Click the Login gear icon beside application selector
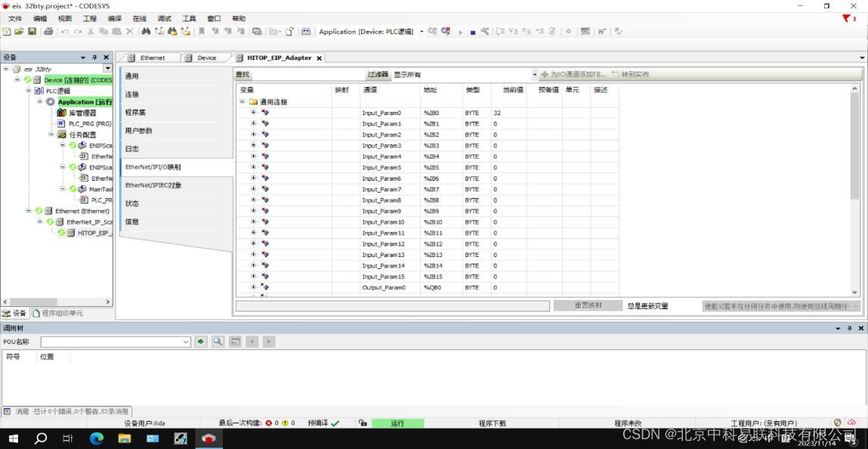 433,32
